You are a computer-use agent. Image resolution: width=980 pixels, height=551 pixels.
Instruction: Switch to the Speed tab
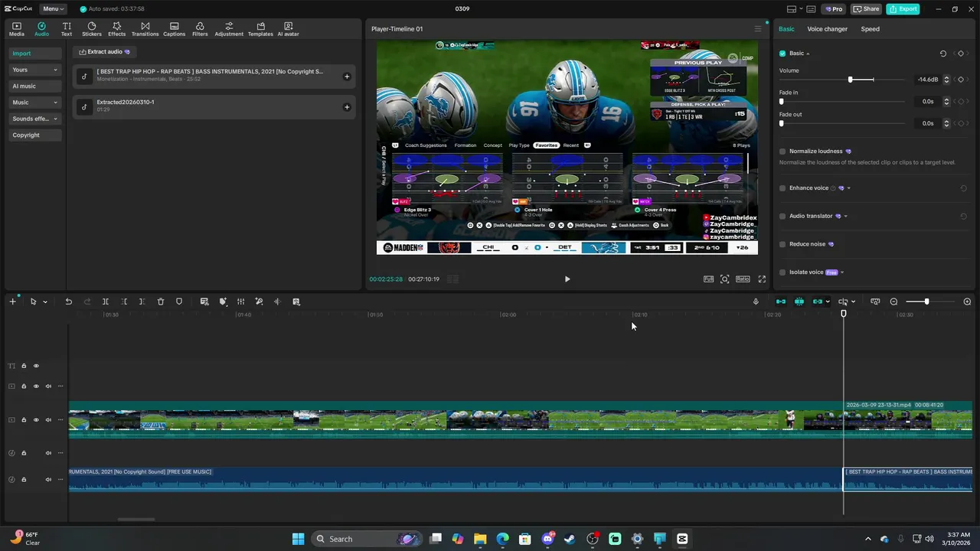point(870,29)
